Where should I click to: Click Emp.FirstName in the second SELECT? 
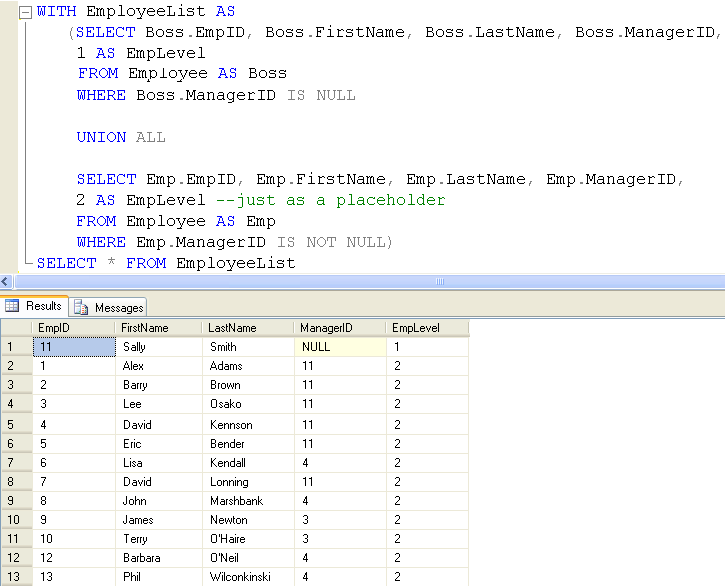[321, 179]
